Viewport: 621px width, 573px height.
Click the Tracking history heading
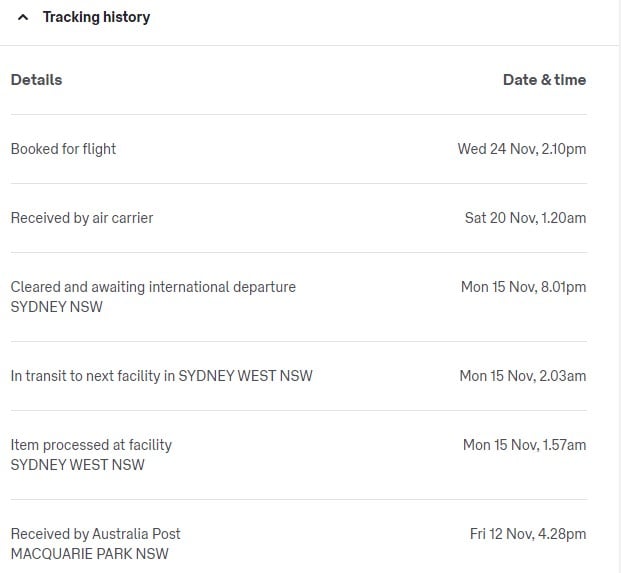point(96,17)
